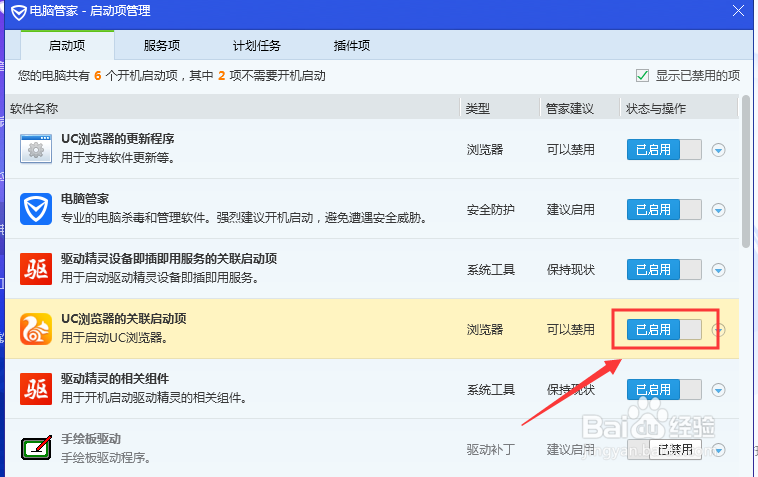Click the blue 电脑管家 shield app icon
The image size is (758, 477).
(x=36, y=209)
